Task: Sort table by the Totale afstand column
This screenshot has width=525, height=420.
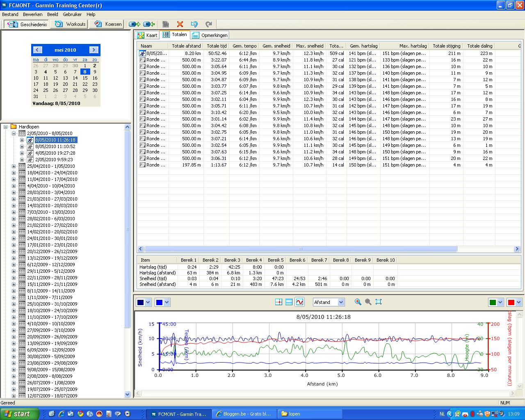Action: coord(186,46)
